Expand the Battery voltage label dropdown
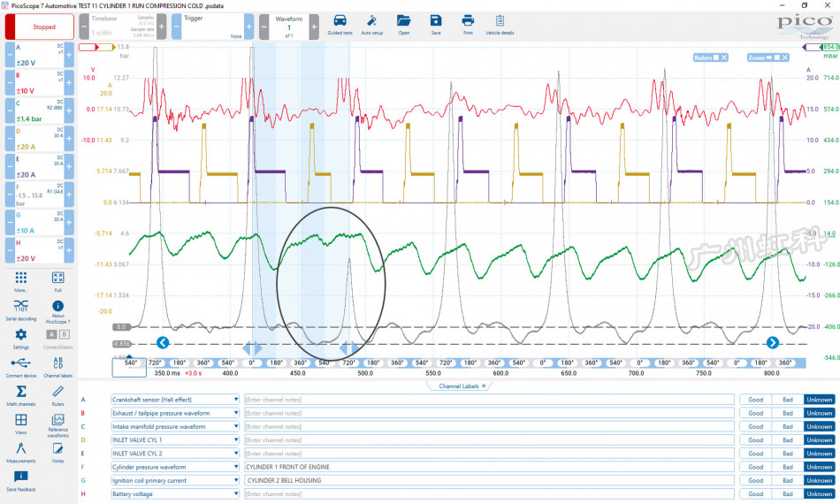Screen dimensions: 840x504 [236, 494]
